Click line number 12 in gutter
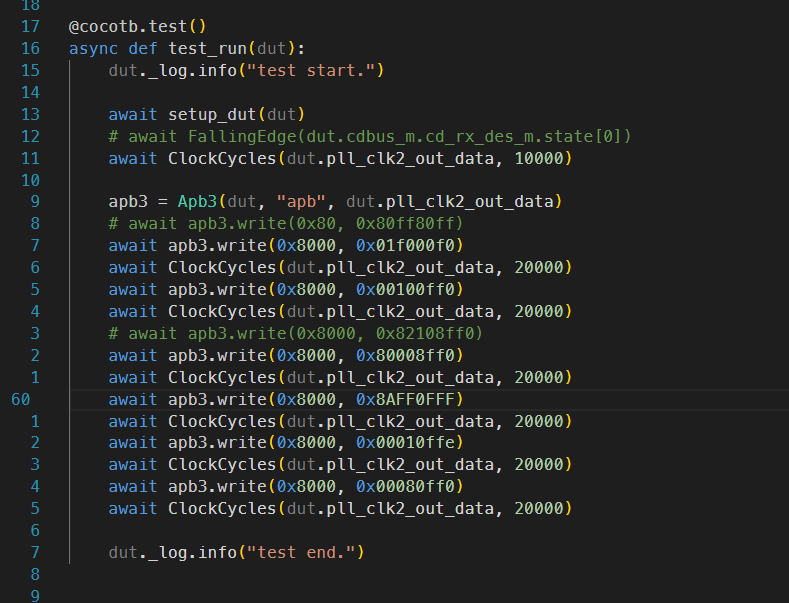 pyautogui.click(x=30, y=136)
